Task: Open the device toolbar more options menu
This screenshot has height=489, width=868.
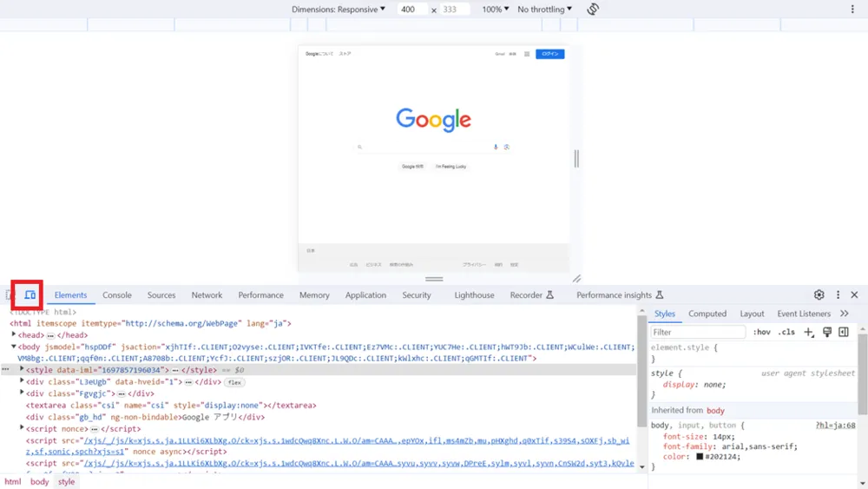Action: pos(852,9)
